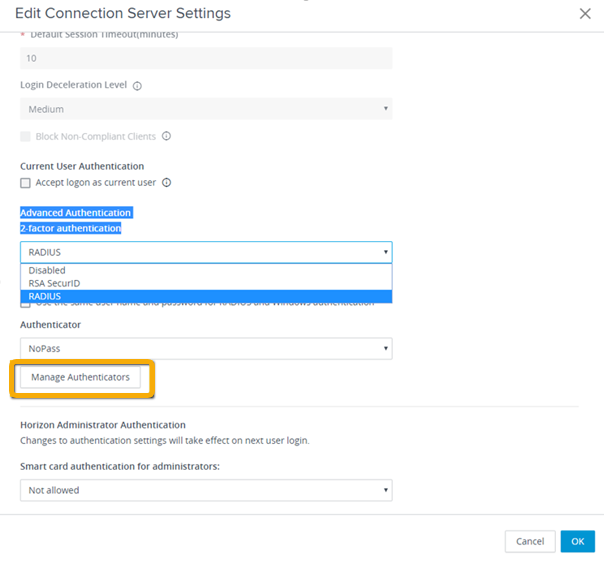
Task: Enable Accept logon as current user checkbox
Action: (26, 183)
